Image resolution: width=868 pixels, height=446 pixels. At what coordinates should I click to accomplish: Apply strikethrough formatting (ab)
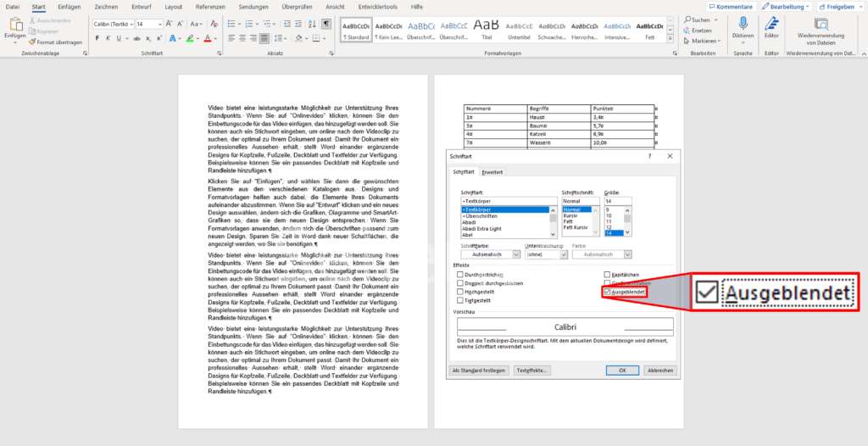tap(136, 38)
